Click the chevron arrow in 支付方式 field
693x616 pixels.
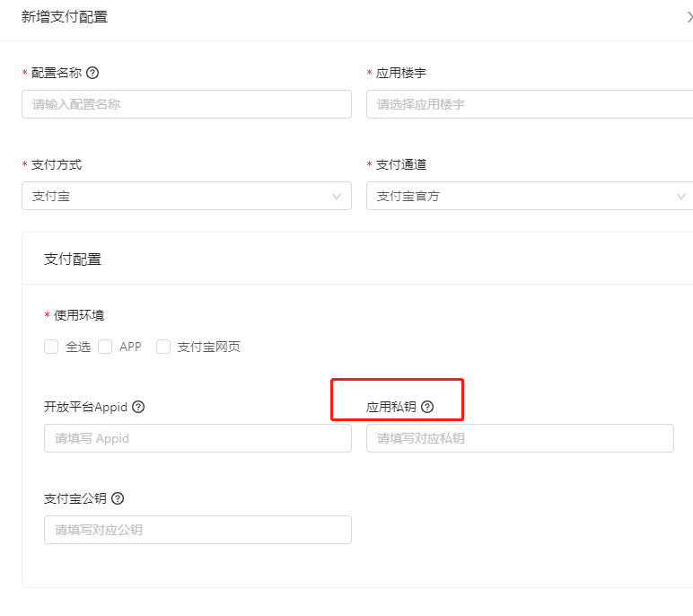[337, 196]
